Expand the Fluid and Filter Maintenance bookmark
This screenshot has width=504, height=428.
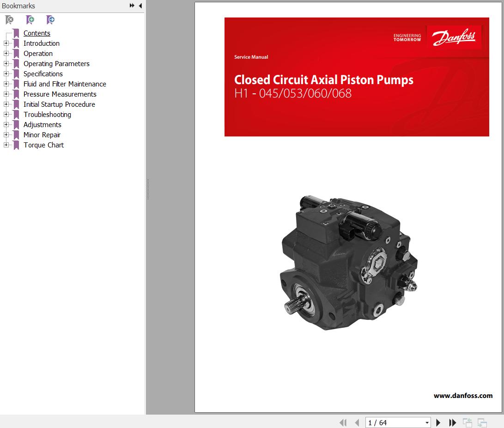pyautogui.click(x=6, y=84)
